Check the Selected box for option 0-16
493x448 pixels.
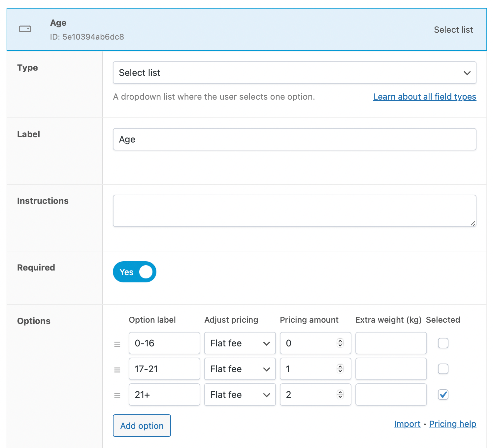(443, 343)
